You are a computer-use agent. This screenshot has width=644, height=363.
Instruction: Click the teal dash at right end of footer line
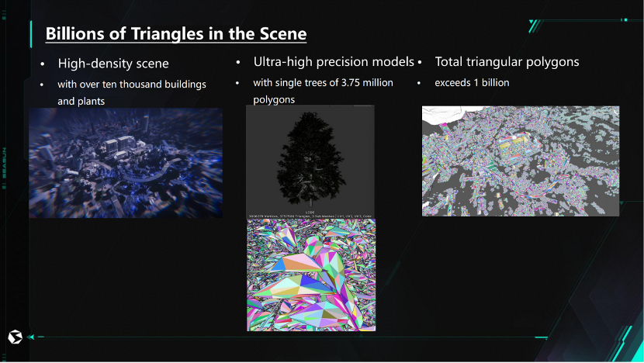pyautogui.click(x=541, y=337)
